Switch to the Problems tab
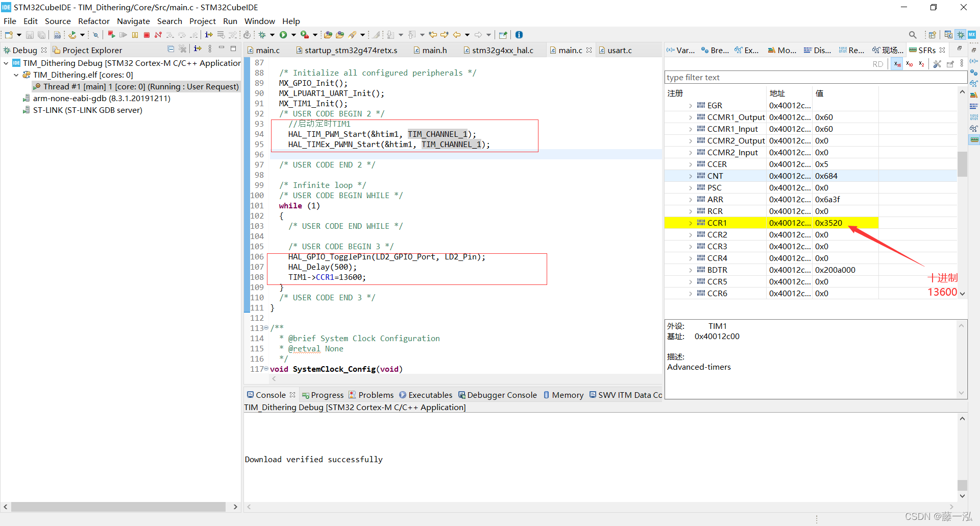This screenshot has height=526, width=980. [371, 395]
